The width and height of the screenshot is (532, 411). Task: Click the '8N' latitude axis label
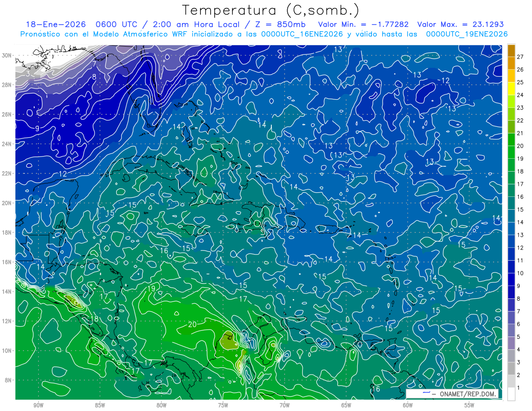point(8,380)
